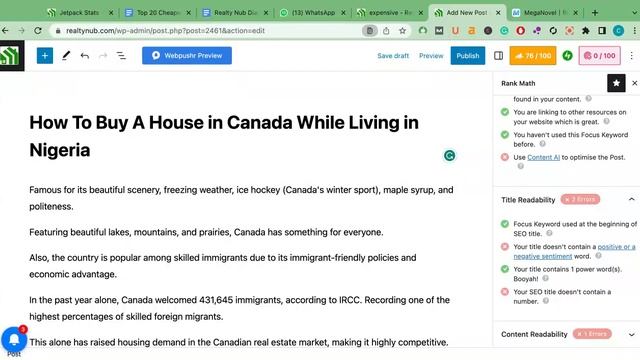
Task: Collapse the Title Readability section
Action: tap(631, 200)
